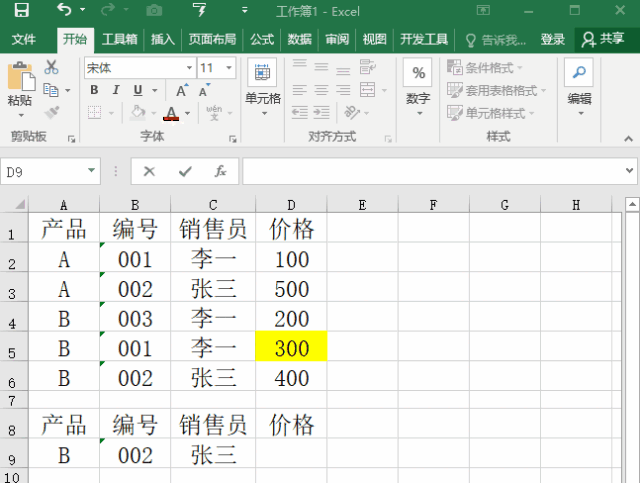
Task: Click the wrap text icon
Action: pyautogui.click(x=367, y=67)
